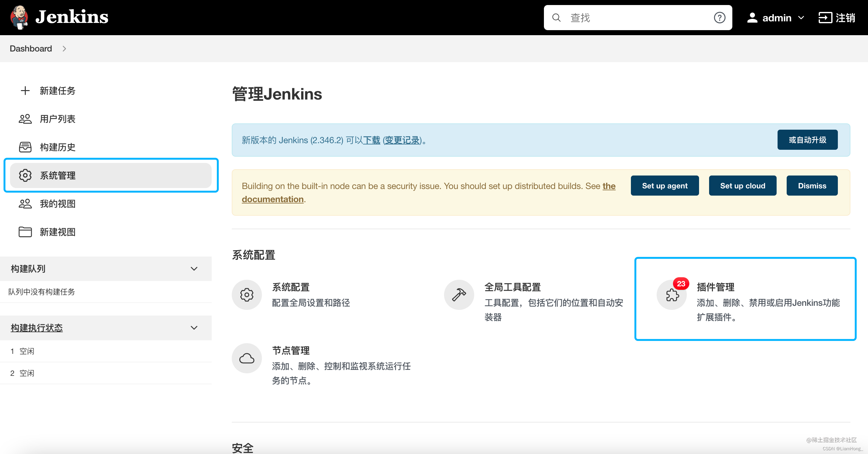Open the admin user dropdown menu

point(801,18)
